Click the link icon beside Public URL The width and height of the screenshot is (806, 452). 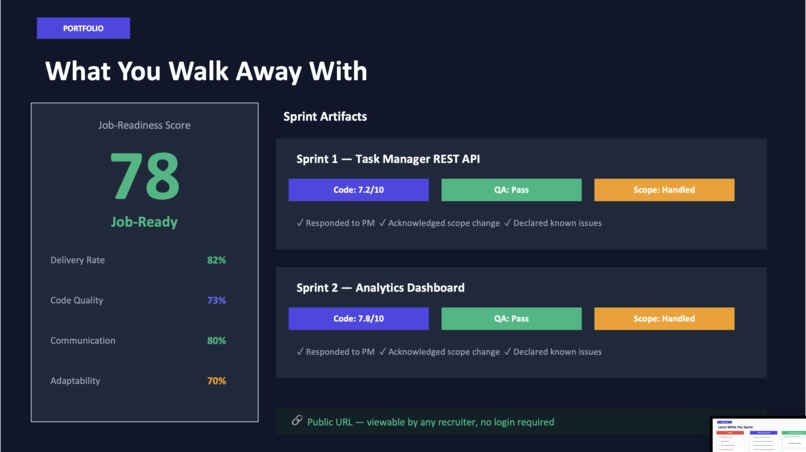[x=297, y=421]
